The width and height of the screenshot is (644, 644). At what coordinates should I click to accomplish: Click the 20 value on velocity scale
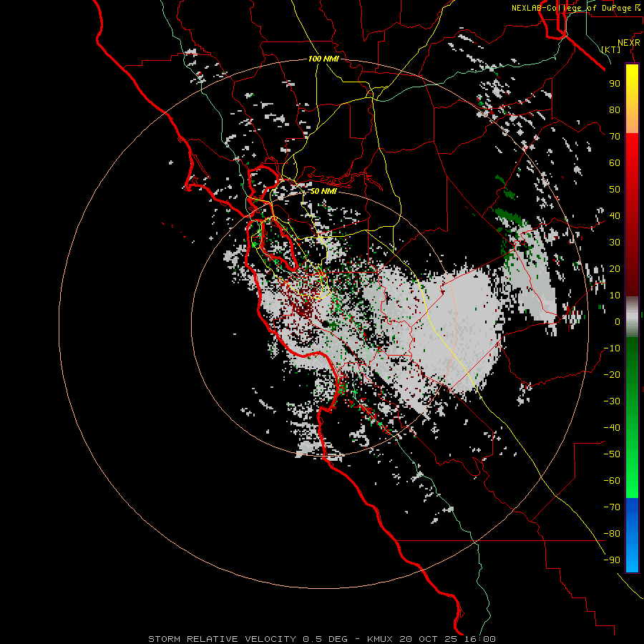pyautogui.click(x=615, y=269)
